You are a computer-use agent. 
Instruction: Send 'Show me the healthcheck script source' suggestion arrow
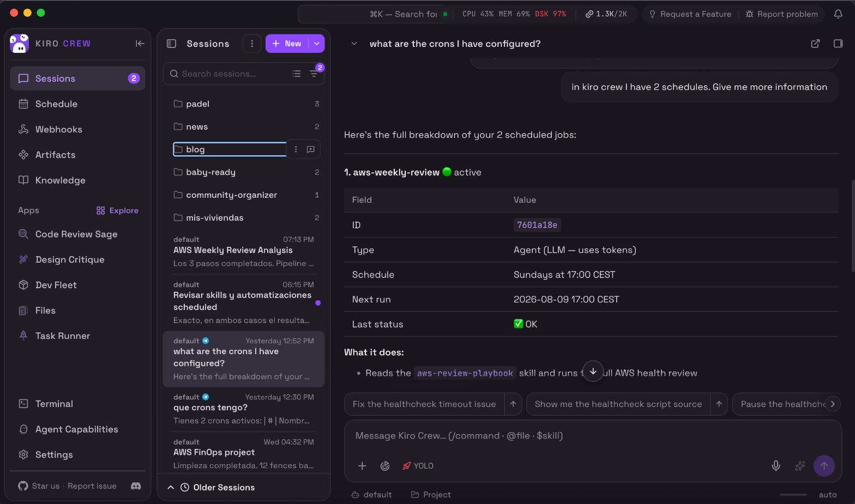point(719,404)
